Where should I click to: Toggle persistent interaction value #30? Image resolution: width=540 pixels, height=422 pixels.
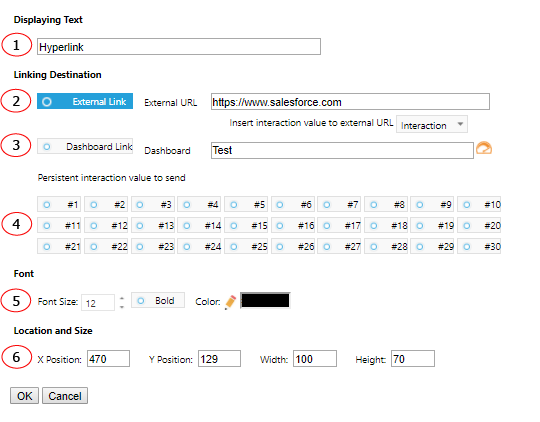pyautogui.click(x=479, y=246)
